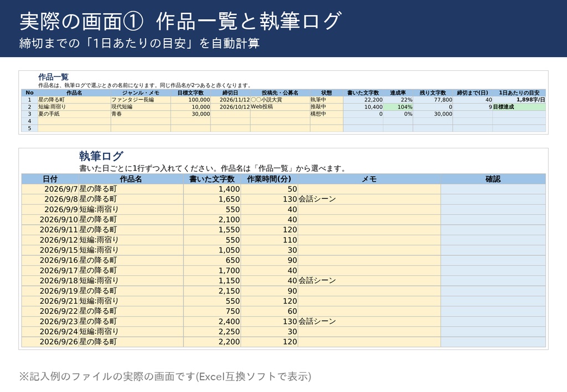Image resolution: width=567 pixels, height=392 pixels.
Task: Select the 2026/9/12 date cell
Action: [50, 240]
